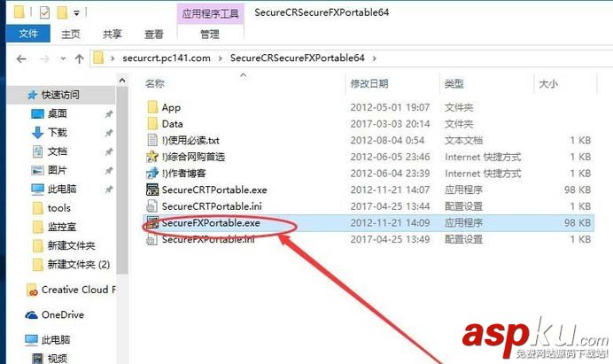Navigate up one folder level arrow
Viewport: 613px width, 364px height.
tap(80, 59)
